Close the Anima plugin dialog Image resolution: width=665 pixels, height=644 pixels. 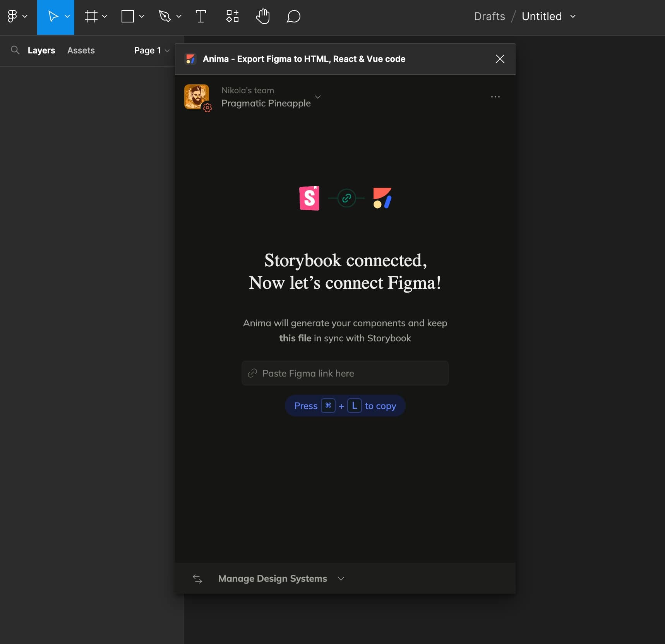click(x=500, y=59)
